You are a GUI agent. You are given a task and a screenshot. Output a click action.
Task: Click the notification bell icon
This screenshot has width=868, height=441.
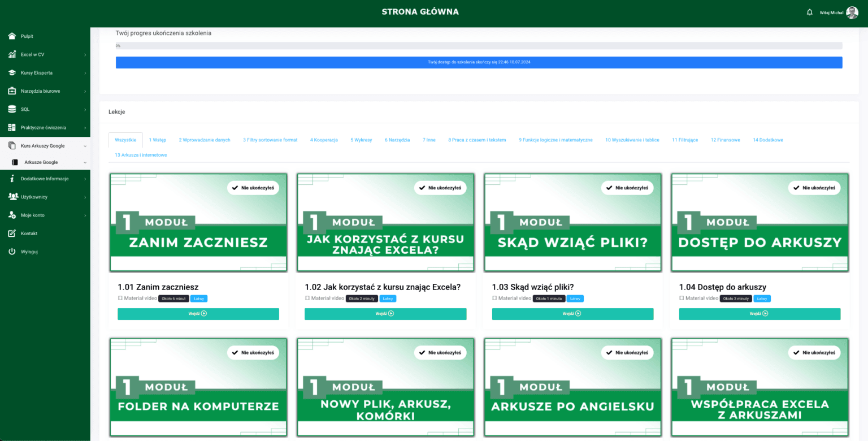point(809,12)
